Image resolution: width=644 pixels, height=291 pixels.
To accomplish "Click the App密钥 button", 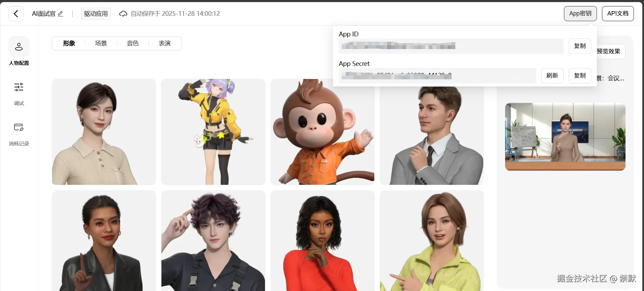I will 580,13.
